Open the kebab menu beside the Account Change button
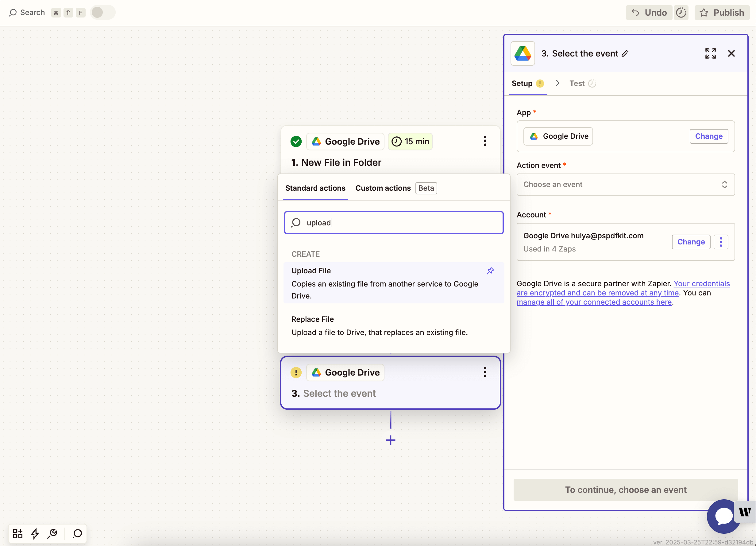 (x=721, y=242)
